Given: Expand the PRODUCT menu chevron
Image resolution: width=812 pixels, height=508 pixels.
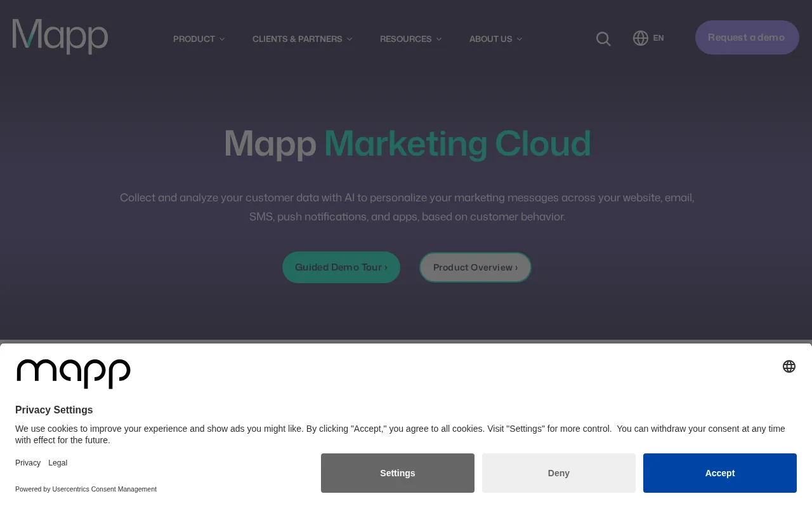Looking at the screenshot, I should pyautogui.click(x=222, y=39).
